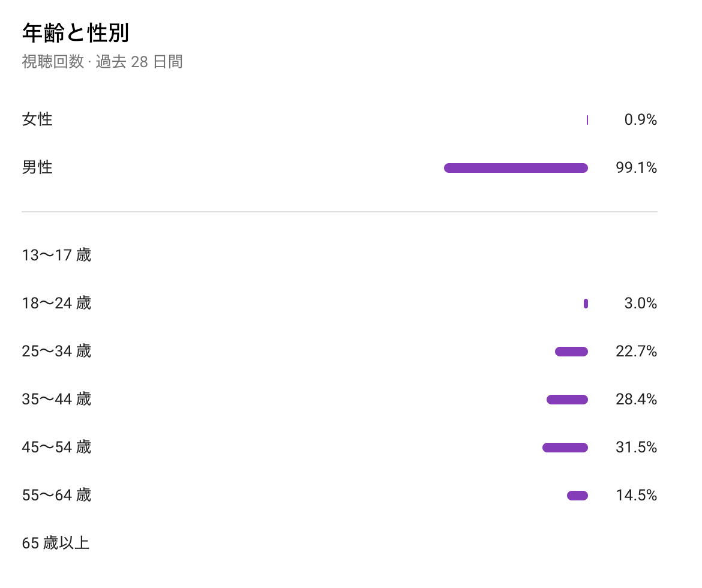Click the purple bar next to 28.4%
This screenshot has width=702, height=588.
point(567,400)
